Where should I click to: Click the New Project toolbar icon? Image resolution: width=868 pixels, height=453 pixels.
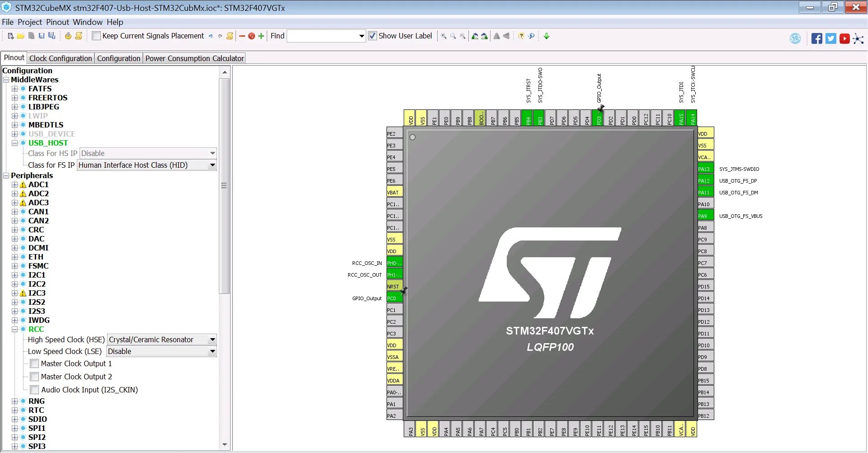pos(10,36)
